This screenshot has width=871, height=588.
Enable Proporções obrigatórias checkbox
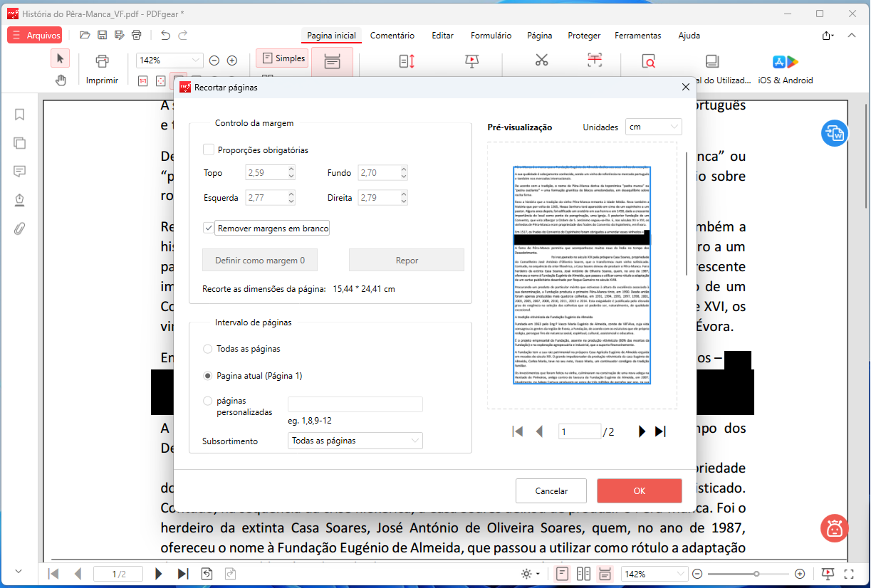click(209, 150)
